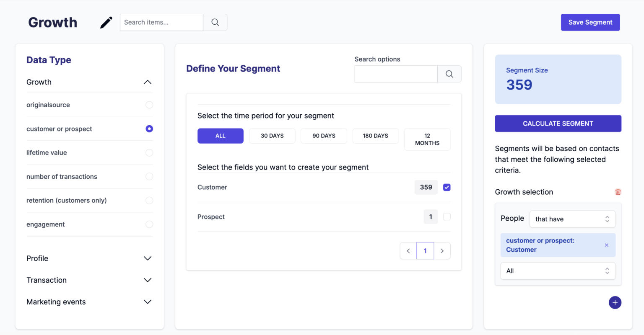Click the Search options magnifier icon
Viewport: 644px width, 335px height.
(x=449, y=74)
